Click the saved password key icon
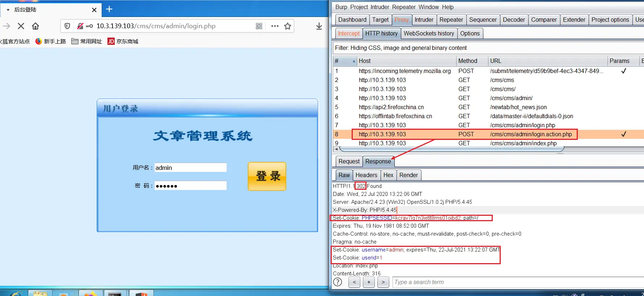Image resolution: width=644 pixels, height=296 pixels. (x=89, y=26)
